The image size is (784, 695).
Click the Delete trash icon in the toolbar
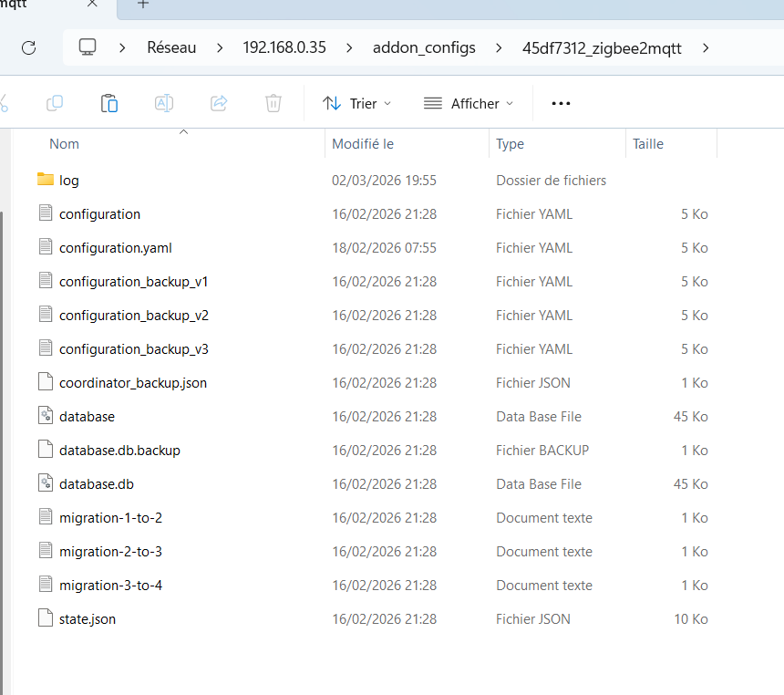coord(273,103)
